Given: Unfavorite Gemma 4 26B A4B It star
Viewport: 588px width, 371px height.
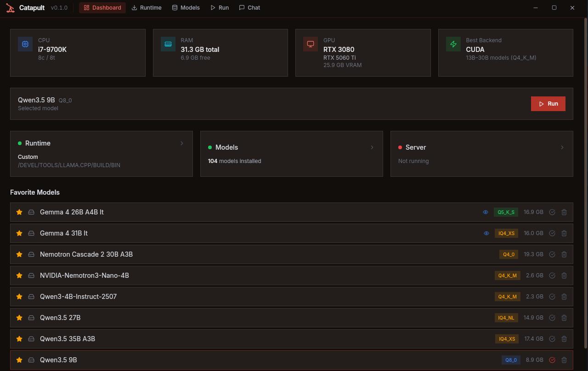Looking at the screenshot, I should coord(19,212).
